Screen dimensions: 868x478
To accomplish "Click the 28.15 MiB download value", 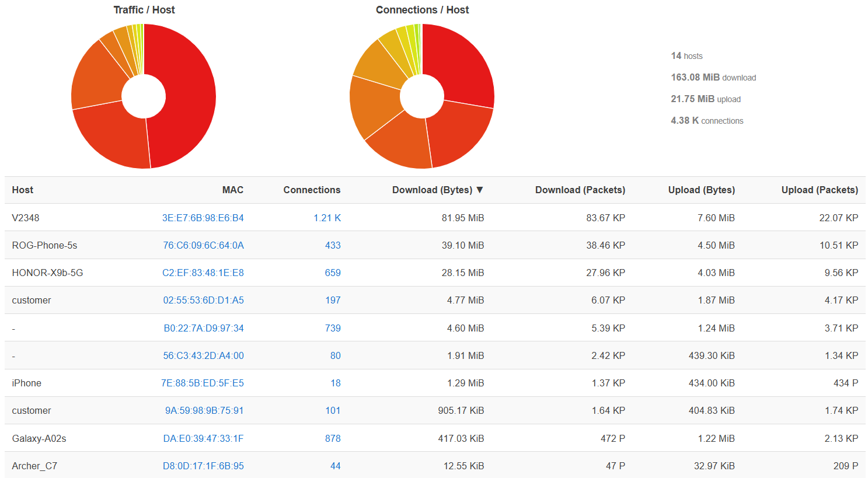I will coord(463,273).
